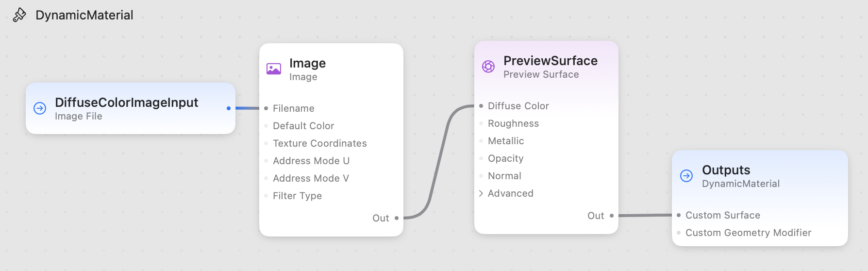The width and height of the screenshot is (868, 271).
Task: Select the Texture Coordinates input
Action: pos(319,143)
